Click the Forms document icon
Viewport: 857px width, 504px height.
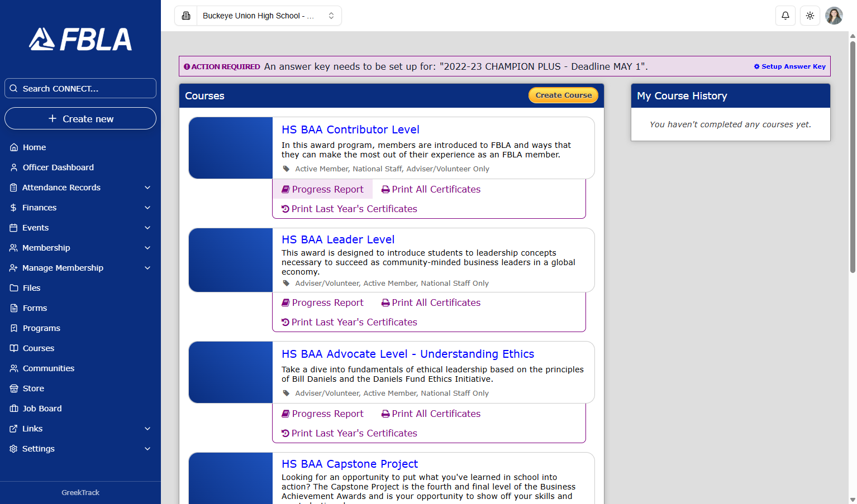(14, 308)
